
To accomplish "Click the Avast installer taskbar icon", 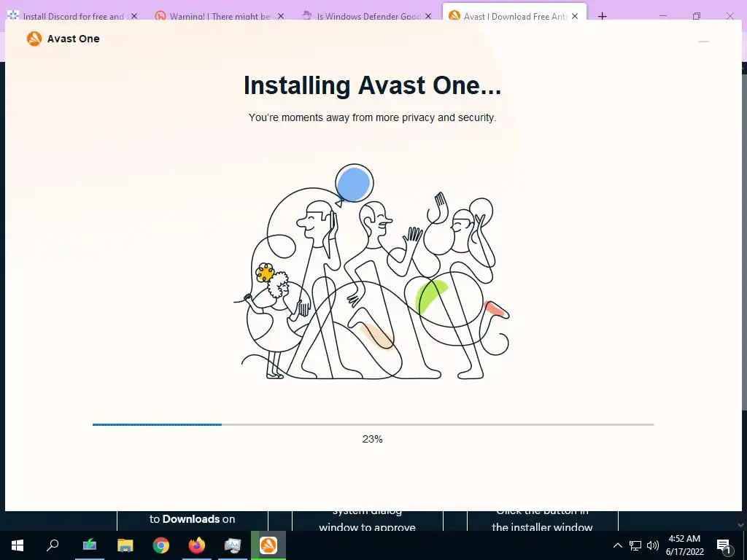I will click(x=268, y=545).
